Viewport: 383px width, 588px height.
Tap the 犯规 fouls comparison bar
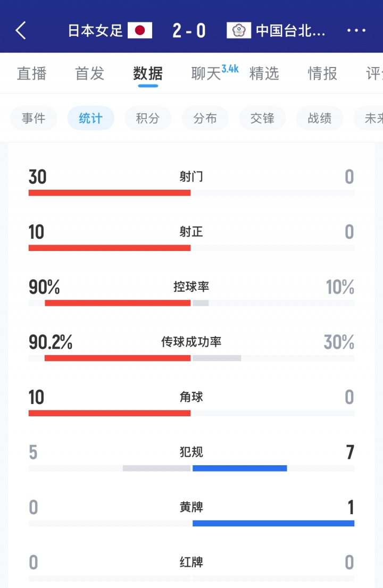191,468
